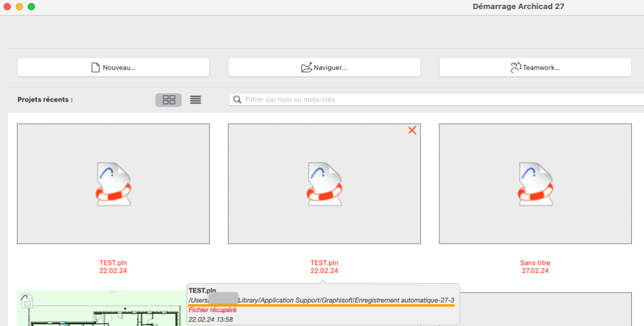Click the Fichier récupéré text in tooltip

pyautogui.click(x=212, y=310)
